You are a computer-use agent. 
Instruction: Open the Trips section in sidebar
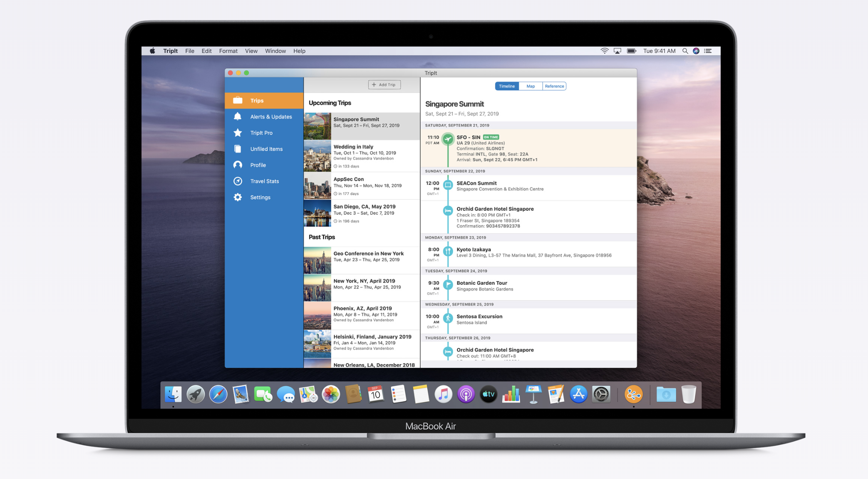pos(264,101)
